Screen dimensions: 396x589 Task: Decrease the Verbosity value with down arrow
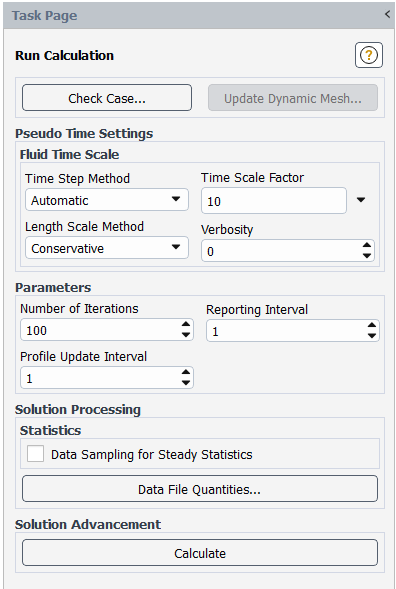tap(367, 256)
